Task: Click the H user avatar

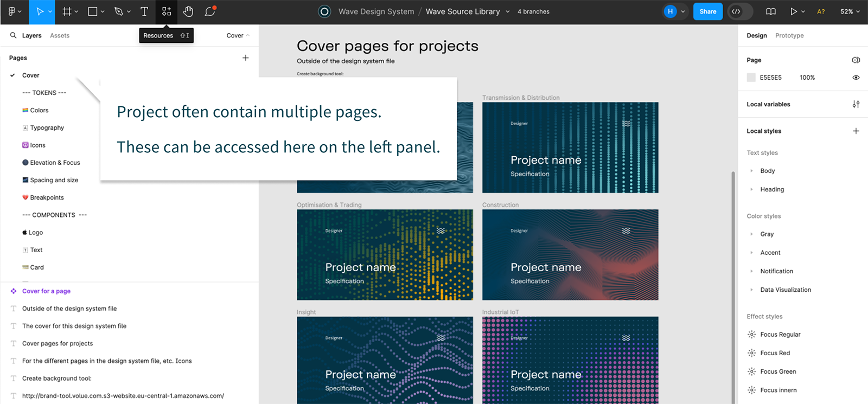Action: 671,11
